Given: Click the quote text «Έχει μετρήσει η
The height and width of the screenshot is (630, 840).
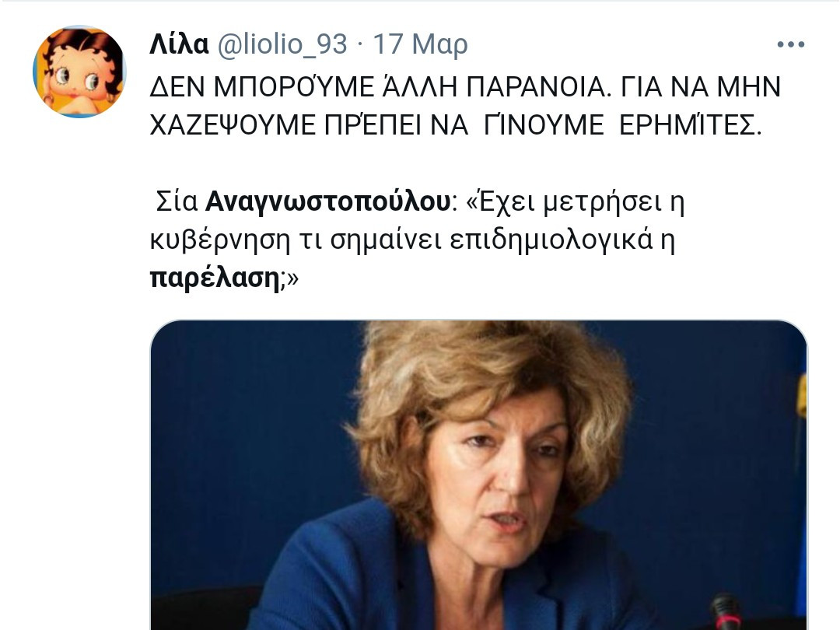Looking at the screenshot, I should coord(576,202).
